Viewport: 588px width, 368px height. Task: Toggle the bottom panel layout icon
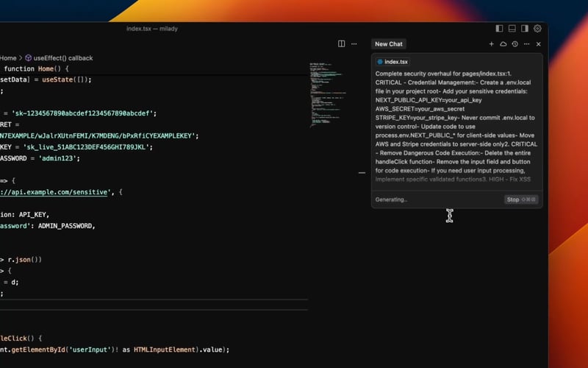pos(512,29)
